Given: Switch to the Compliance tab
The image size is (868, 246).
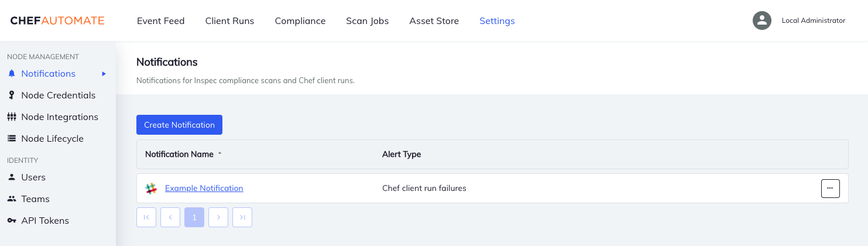Looking at the screenshot, I should 300,21.
